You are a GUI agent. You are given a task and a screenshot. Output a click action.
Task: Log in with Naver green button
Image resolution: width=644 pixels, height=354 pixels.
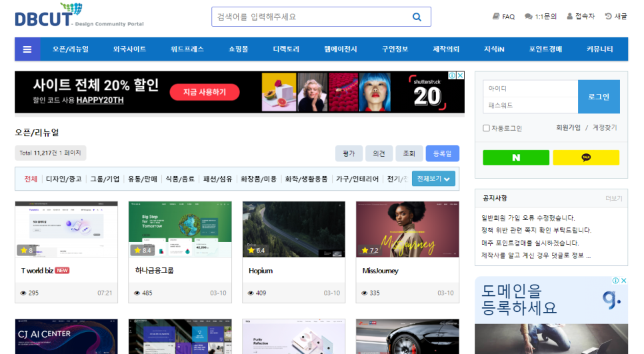[516, 157]
